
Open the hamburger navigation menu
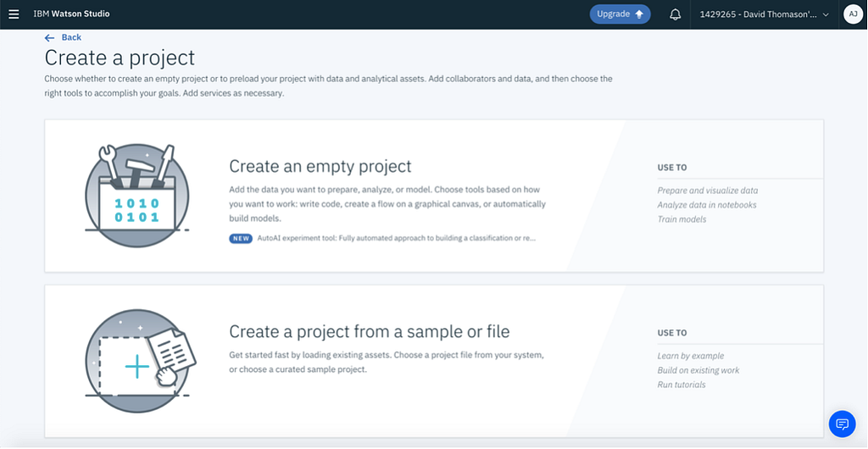point(14,14)
